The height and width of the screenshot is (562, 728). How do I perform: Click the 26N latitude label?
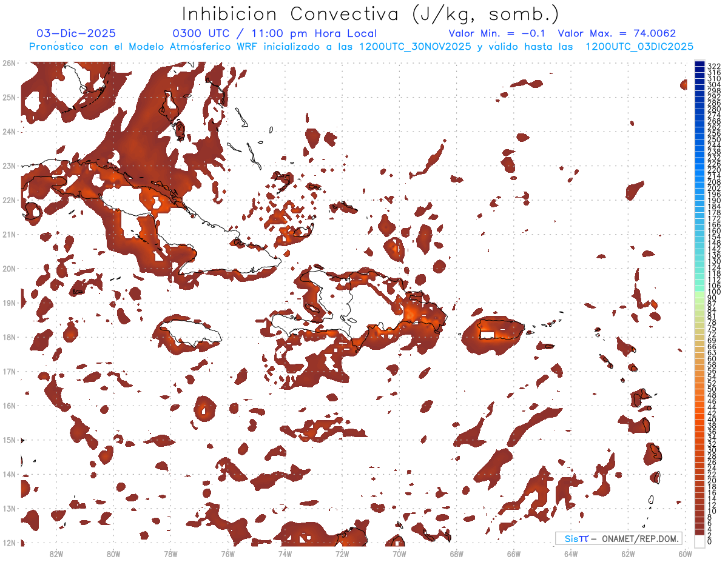[x=8, y=63]
